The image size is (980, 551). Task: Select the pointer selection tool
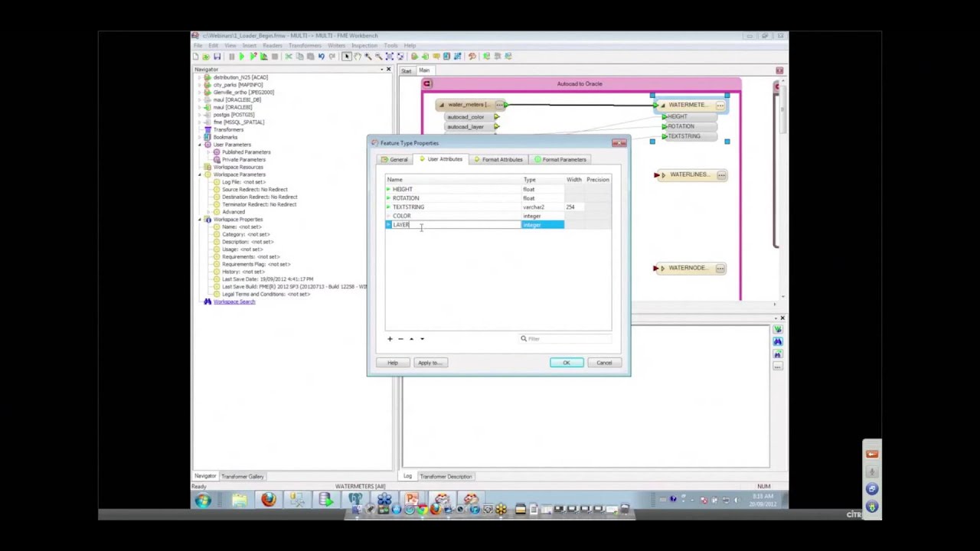(x=346, y=56)
